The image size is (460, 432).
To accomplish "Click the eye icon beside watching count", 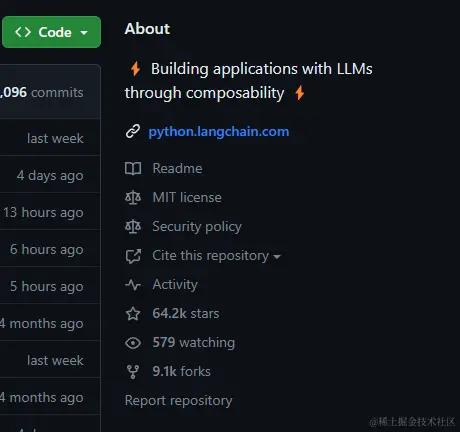I will [133, 343].
